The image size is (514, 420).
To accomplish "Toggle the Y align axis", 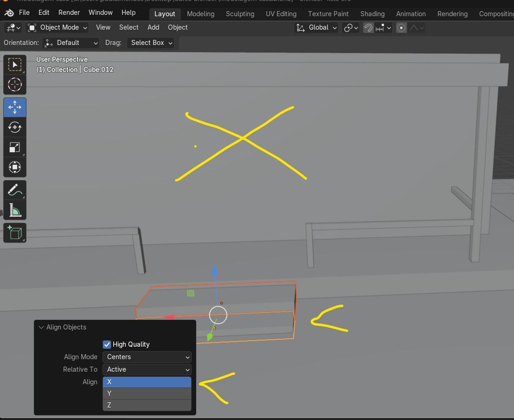I will pos(147,394).
